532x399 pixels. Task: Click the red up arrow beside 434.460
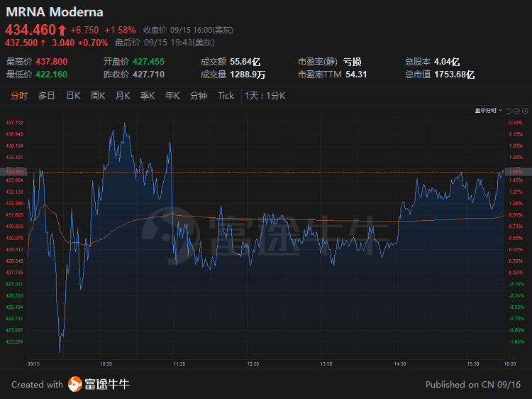[x=62, y=31]
